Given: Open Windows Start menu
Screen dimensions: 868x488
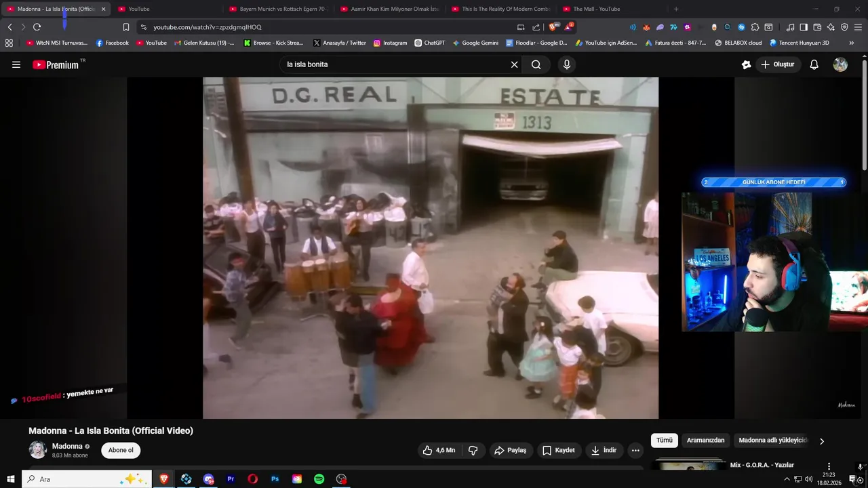Looking at the screenshot, I should [10, 479].
